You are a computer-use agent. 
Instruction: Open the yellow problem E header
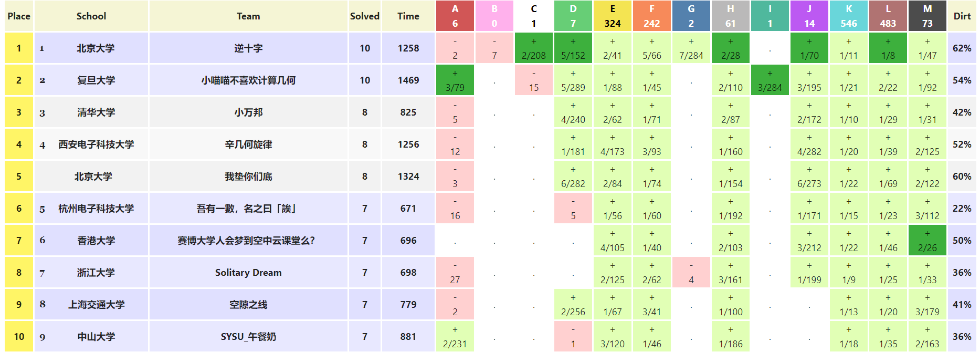[x=612, y=16]
